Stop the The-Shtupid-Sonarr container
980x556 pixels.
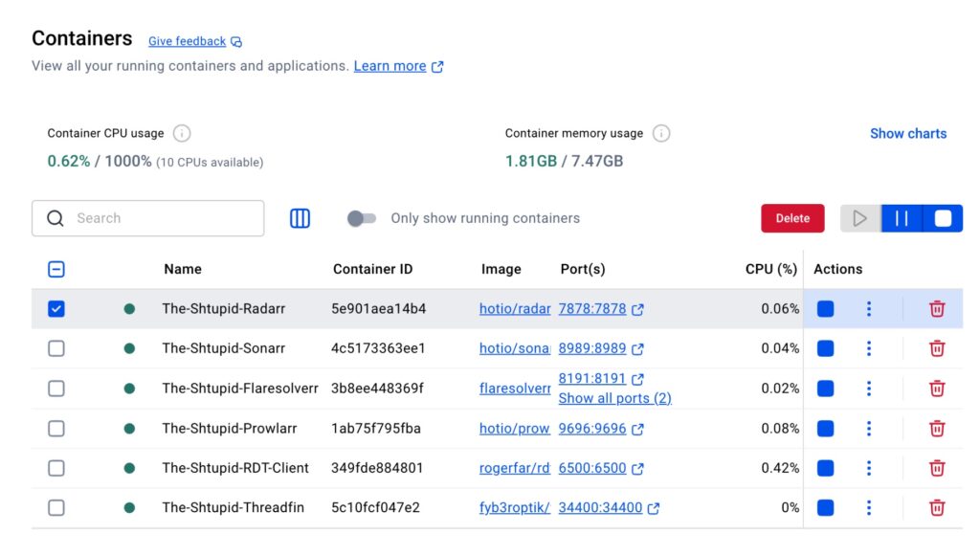click(825, 348)
